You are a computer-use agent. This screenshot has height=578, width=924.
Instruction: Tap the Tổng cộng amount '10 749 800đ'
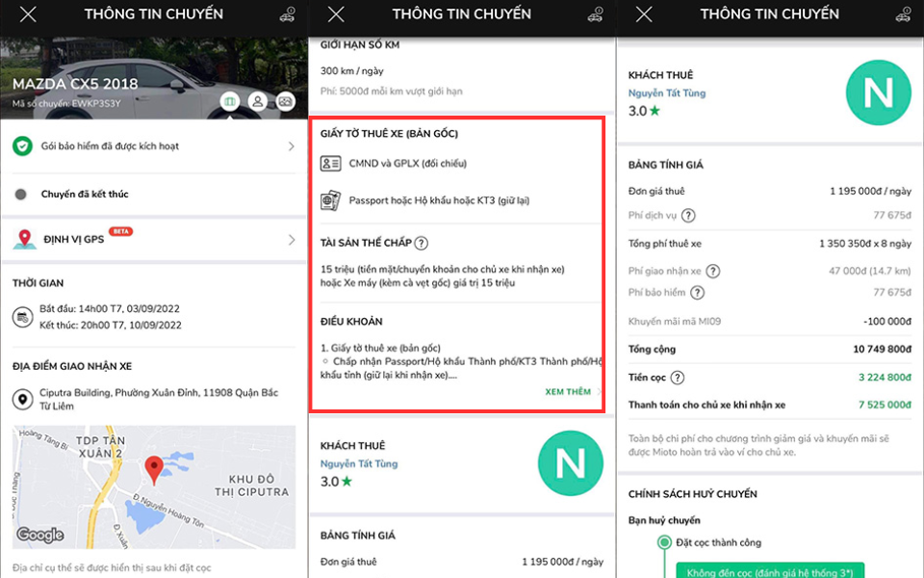pyautogui.click(x=883, y=349)
